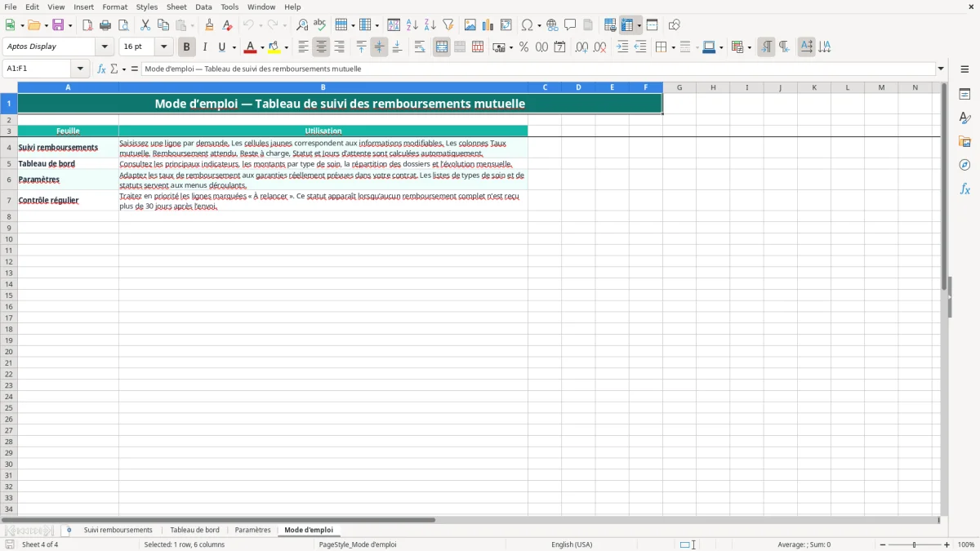Screen dimensions: 980x551
Task: Open the Font Name dropdown
Action: [105, 47]
